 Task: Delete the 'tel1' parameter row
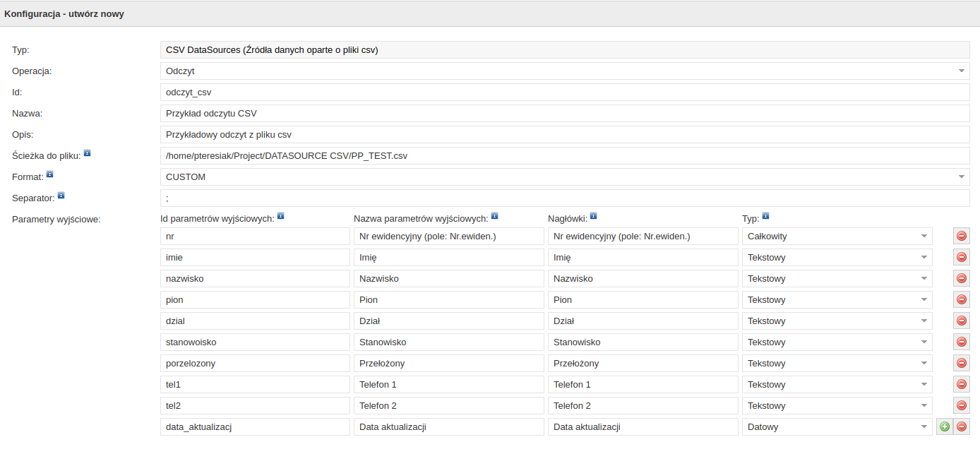pos(961,385)
